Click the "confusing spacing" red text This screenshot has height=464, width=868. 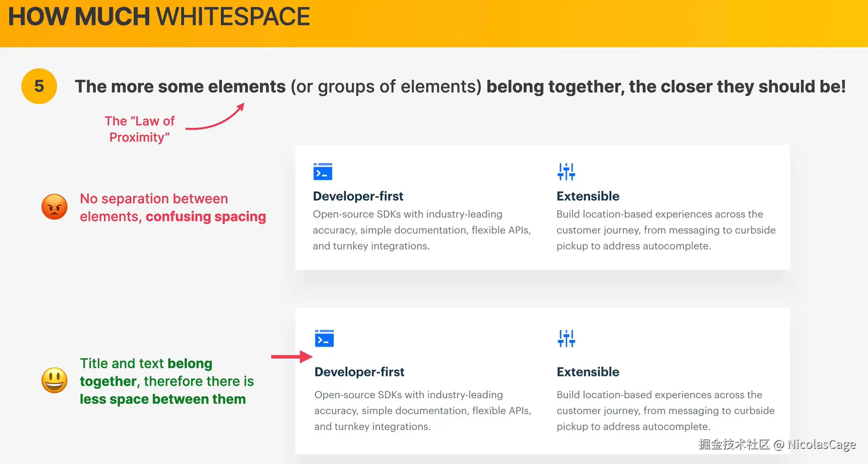(206, 217)
